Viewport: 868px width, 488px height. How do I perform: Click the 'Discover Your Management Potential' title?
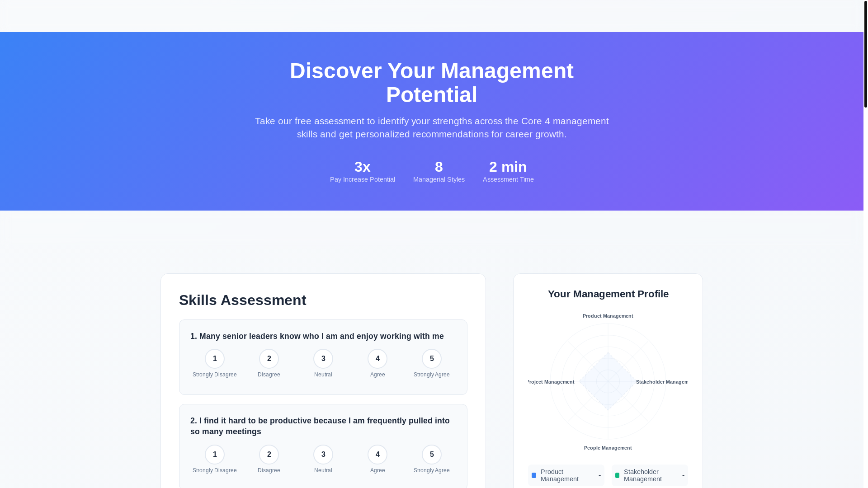coord(432,83)
